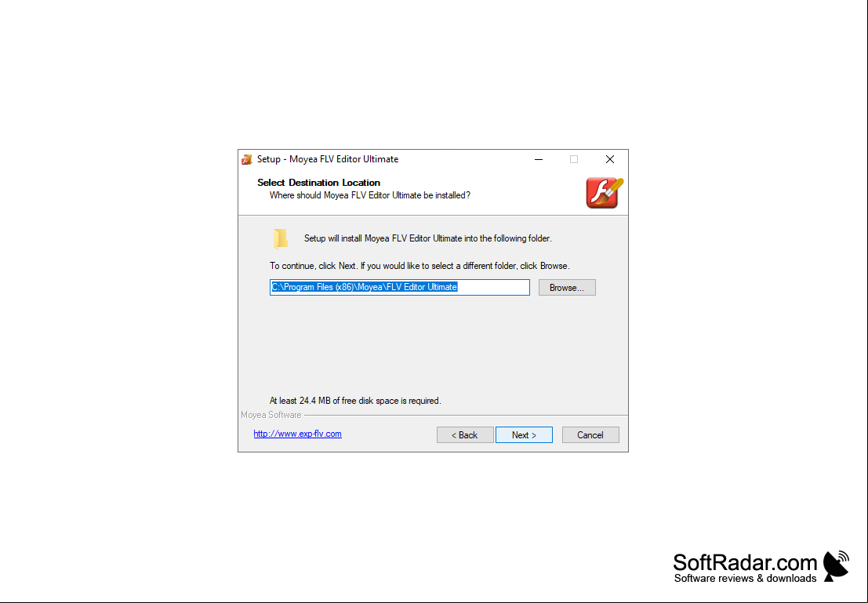Click the Moyea setup icon in title bar
The width and height of the screenshot is (868, 603).
247,159
